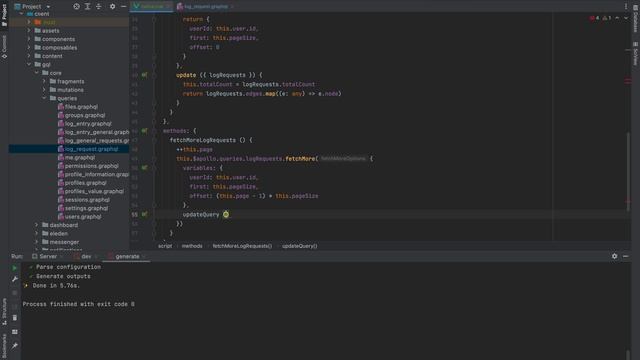Select files.graphql in project tree
Viewport: 640px width, 360px height.
(x=81, y=107)
